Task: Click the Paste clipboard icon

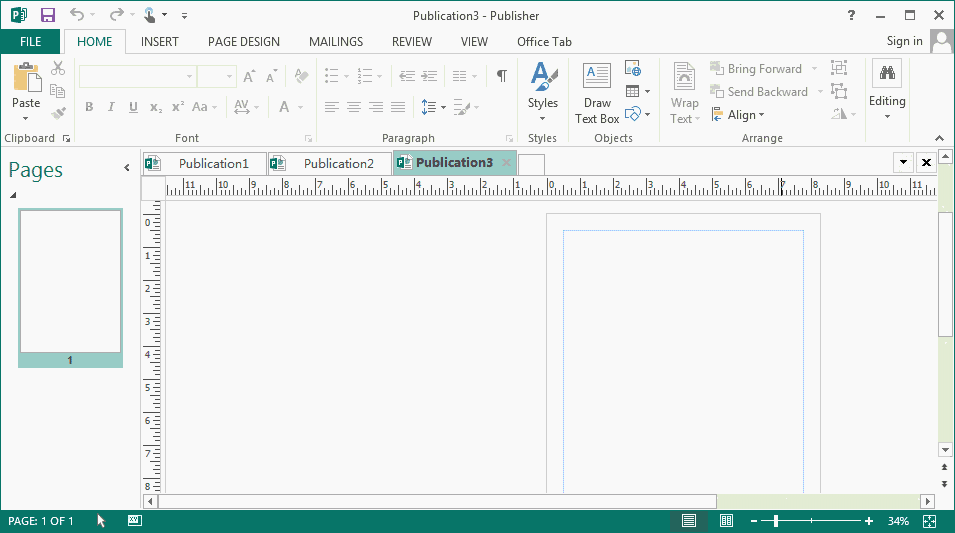Action: (x=26, y=78)
